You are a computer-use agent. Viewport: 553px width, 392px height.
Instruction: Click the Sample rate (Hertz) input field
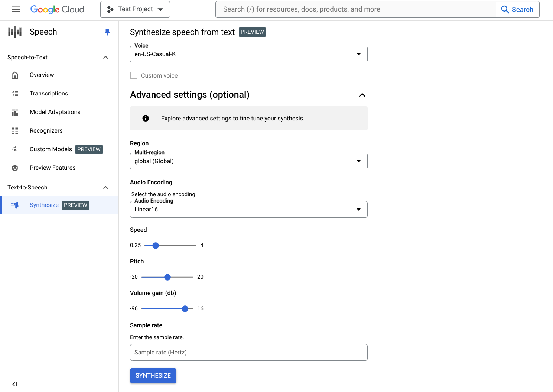coord(248,353)
